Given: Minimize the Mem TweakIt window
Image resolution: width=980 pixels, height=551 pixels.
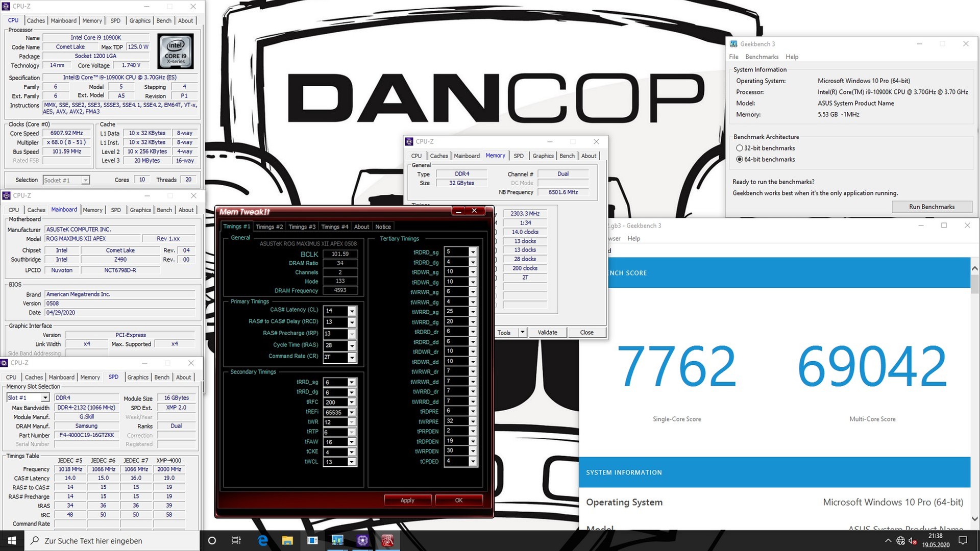Looking at the screenshot, I should coord(458,211).
